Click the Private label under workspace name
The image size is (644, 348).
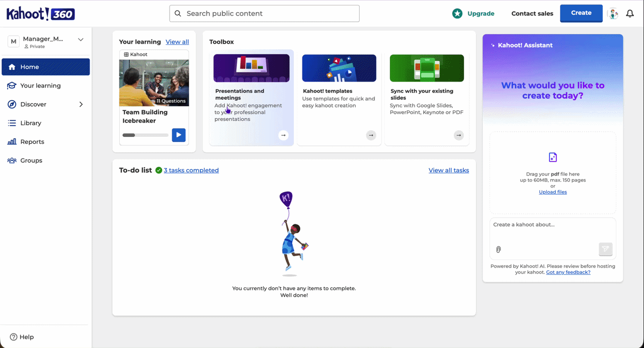point(35,47)
